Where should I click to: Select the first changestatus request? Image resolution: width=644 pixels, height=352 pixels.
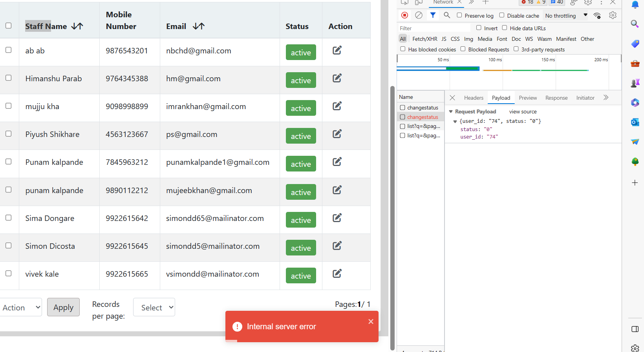(x=423, y=108)
